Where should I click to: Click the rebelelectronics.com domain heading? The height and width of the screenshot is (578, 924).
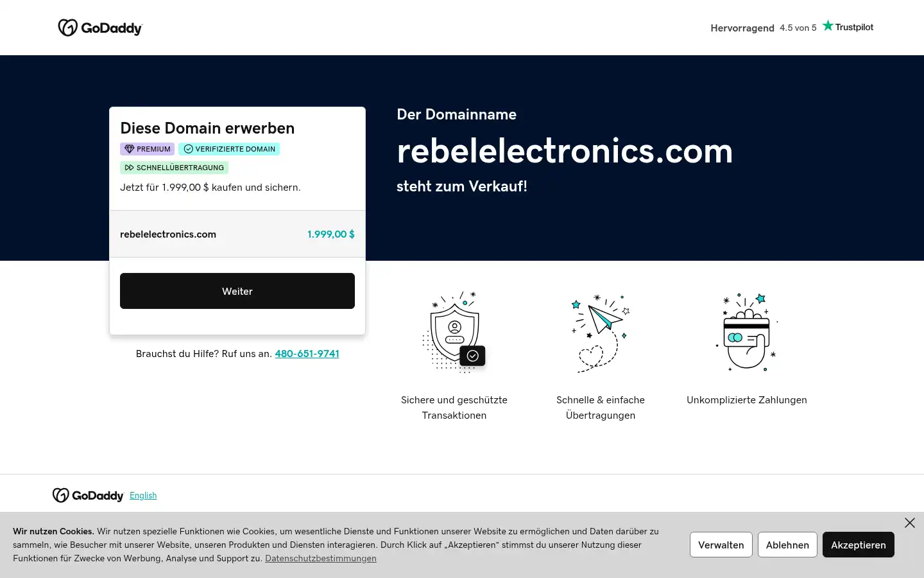(565, 151)
